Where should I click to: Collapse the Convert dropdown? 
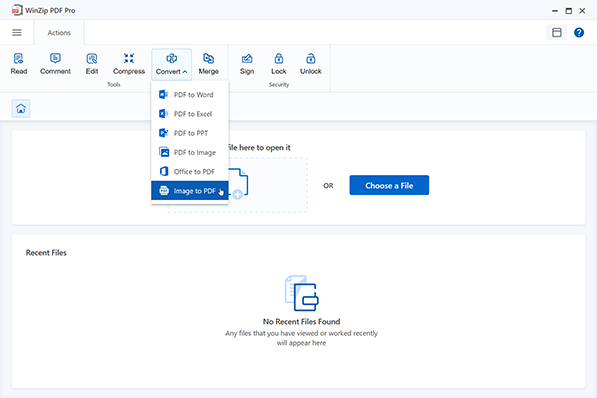(171, 64)
